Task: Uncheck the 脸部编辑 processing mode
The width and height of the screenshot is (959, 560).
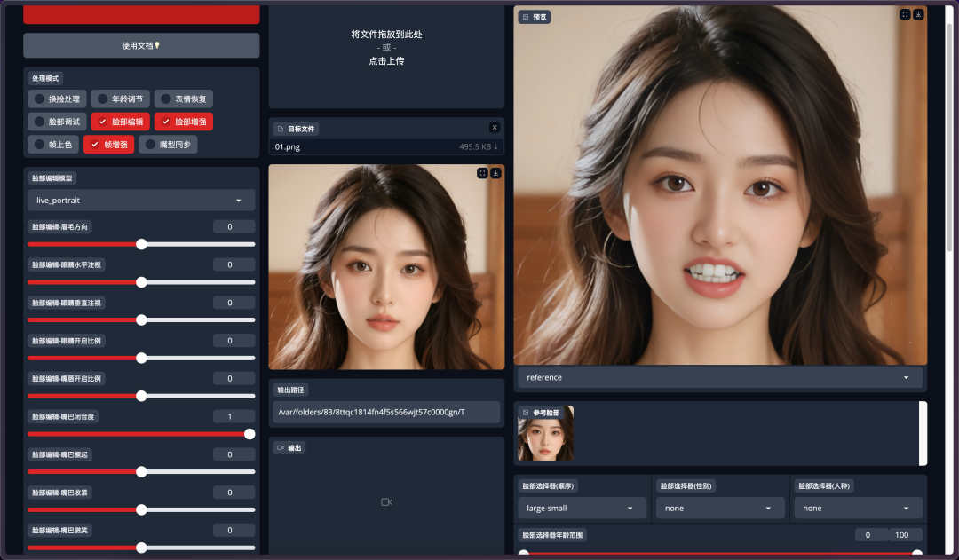Action: pos(121,122)
